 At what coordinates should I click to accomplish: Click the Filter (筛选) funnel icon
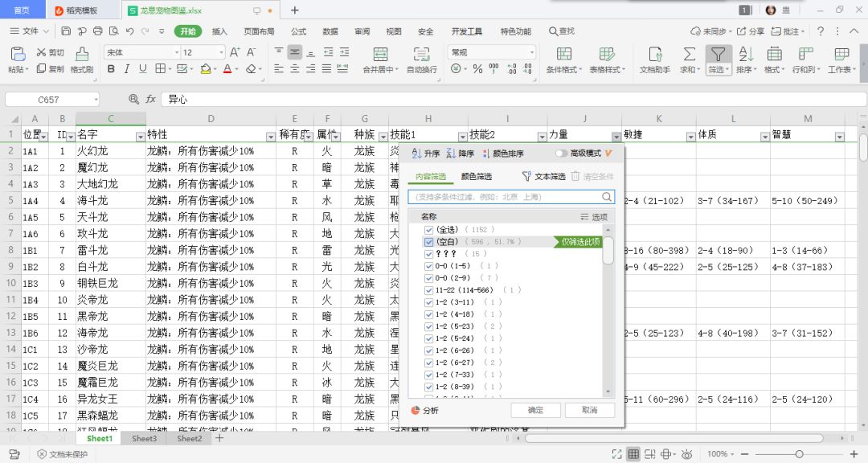click(718, 55)
